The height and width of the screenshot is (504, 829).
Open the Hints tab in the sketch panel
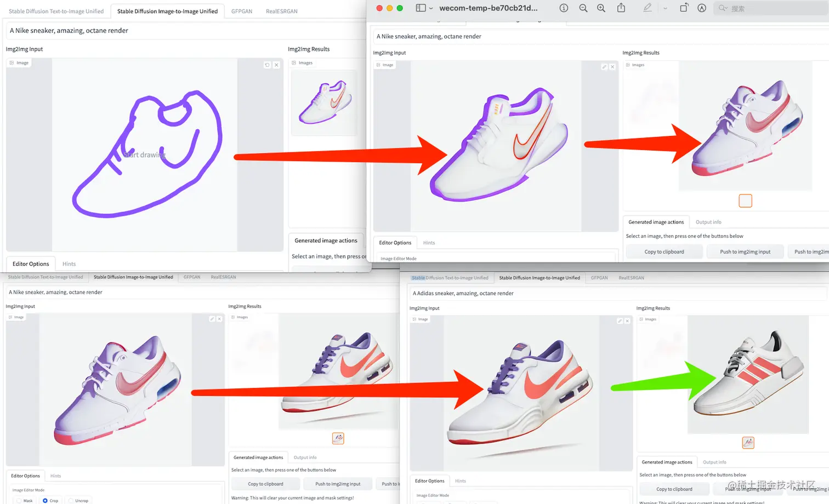pyautogui.click(x=69, y=264)
